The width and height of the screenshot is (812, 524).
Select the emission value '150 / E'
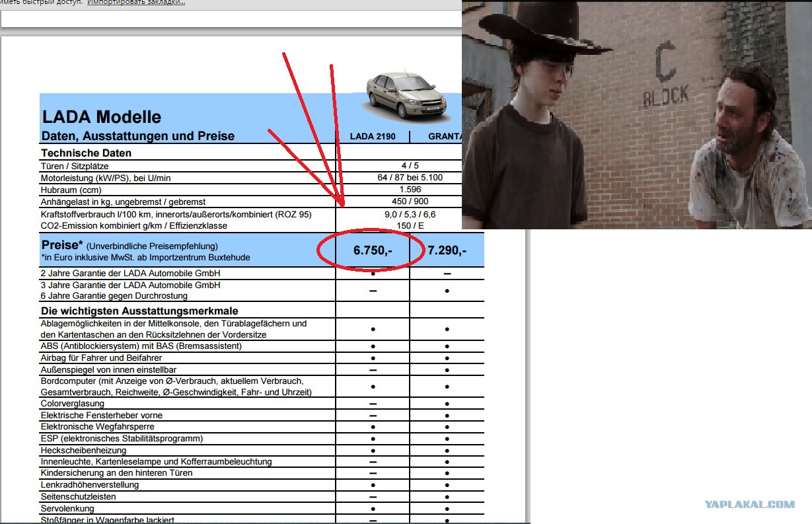click(x=410, y=226)
